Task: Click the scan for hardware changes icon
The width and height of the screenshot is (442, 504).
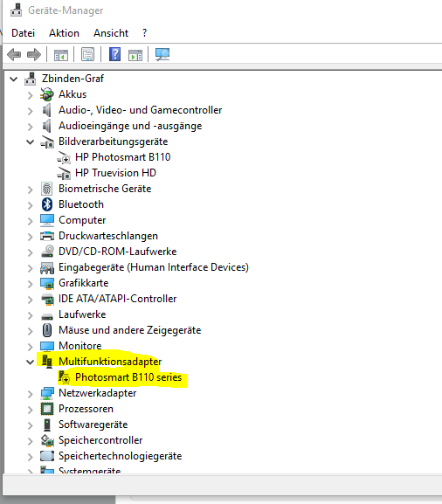Action: pyautogui.click(x=162, y=54)
